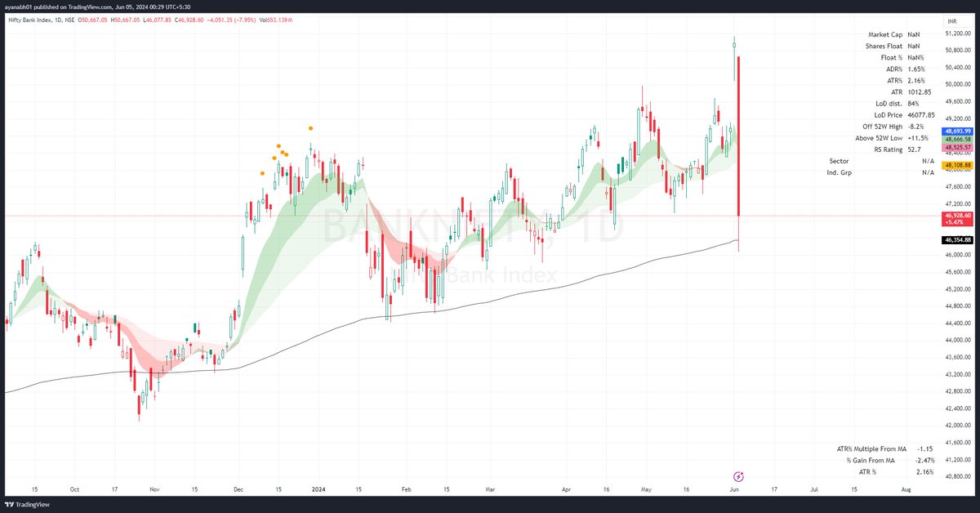Screen dimensions: 980x513
Task: Click the 44,000.00 price axis tick
Action: (957, 340)
